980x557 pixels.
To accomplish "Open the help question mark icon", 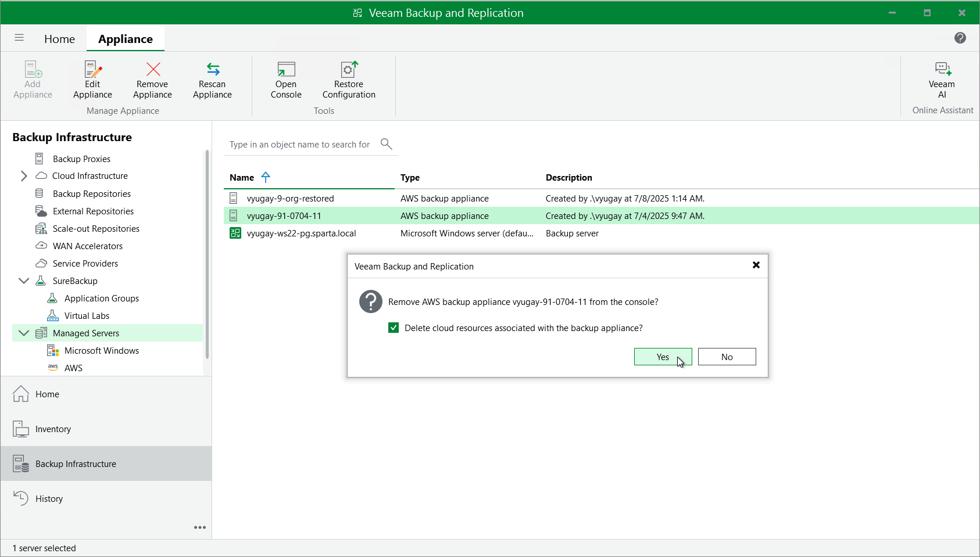I will pyautogui.click(x=960, y=38).
